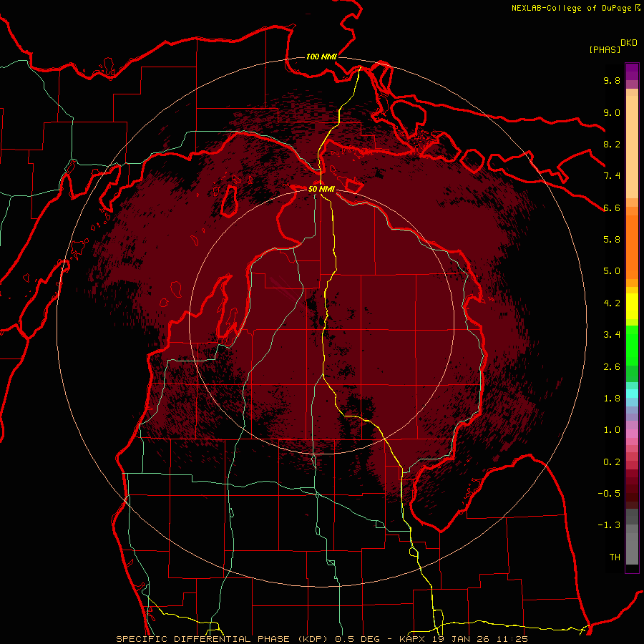Click the 1.8 color scale value
Image resolution: width=644 pixels, height=644 pixels.
(x=612, y=399)
